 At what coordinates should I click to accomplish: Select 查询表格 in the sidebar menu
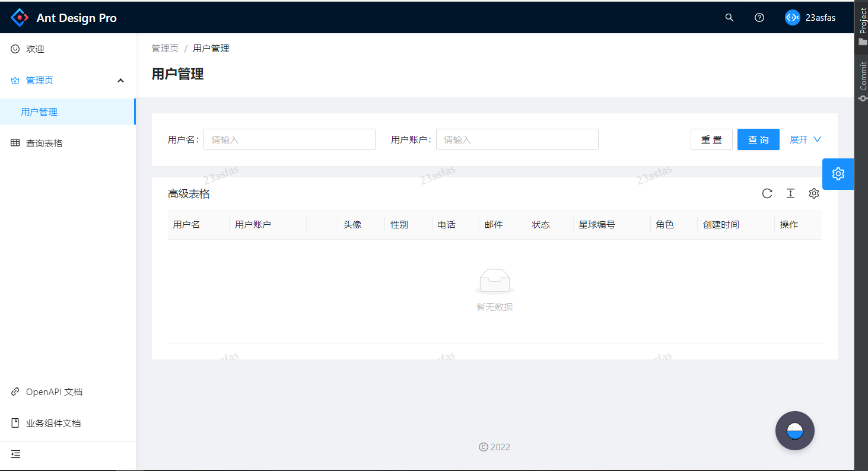coord(44,143)
